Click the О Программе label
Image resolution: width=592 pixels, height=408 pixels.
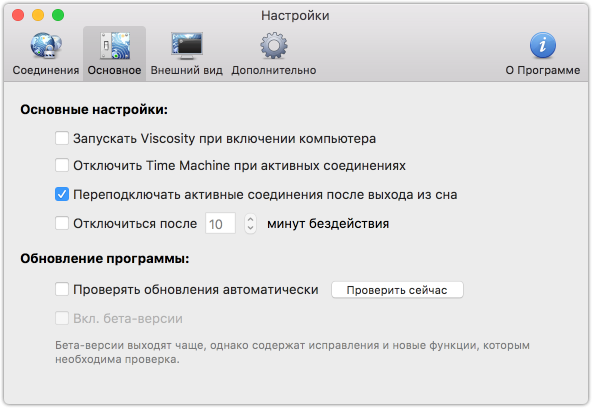coord(543,70)
